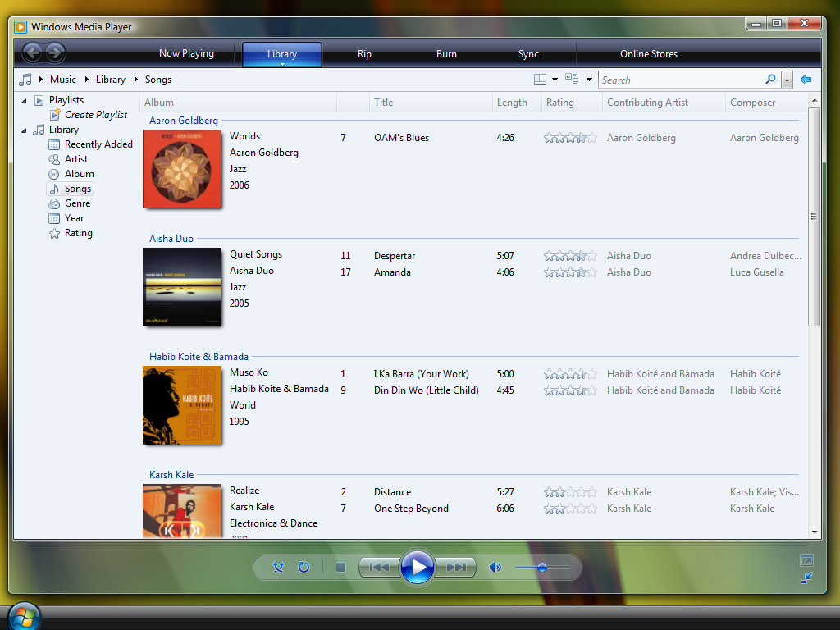Skip to the previous track

pyautogui.click(x=379, y=568)
